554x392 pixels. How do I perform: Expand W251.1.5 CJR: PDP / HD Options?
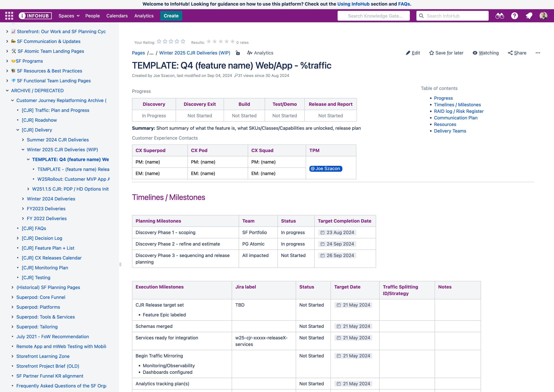click(x=28, y=189)
